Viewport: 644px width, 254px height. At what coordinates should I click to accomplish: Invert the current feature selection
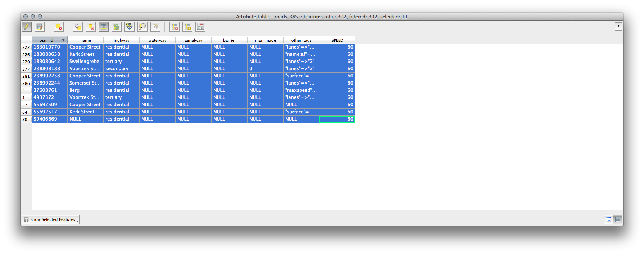(x=117, y=27)
